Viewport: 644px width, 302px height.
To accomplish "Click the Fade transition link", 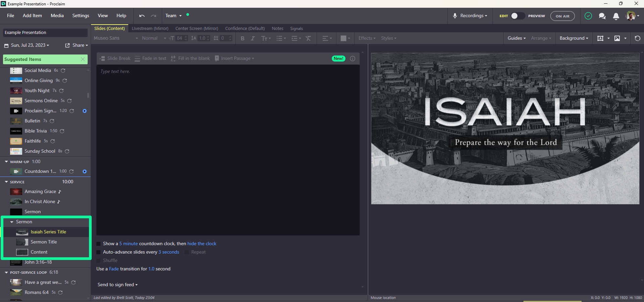I will pyautogui.click(x=114, y=269).
